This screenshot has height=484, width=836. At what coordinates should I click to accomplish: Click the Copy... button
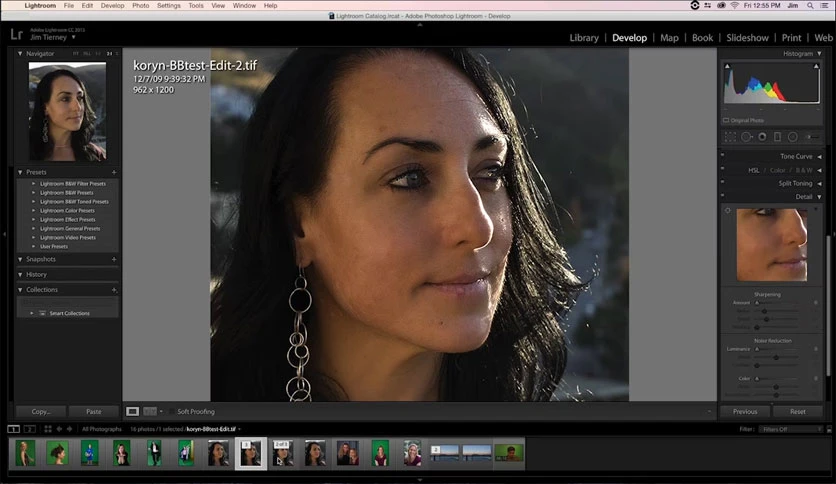click(41, 412)
